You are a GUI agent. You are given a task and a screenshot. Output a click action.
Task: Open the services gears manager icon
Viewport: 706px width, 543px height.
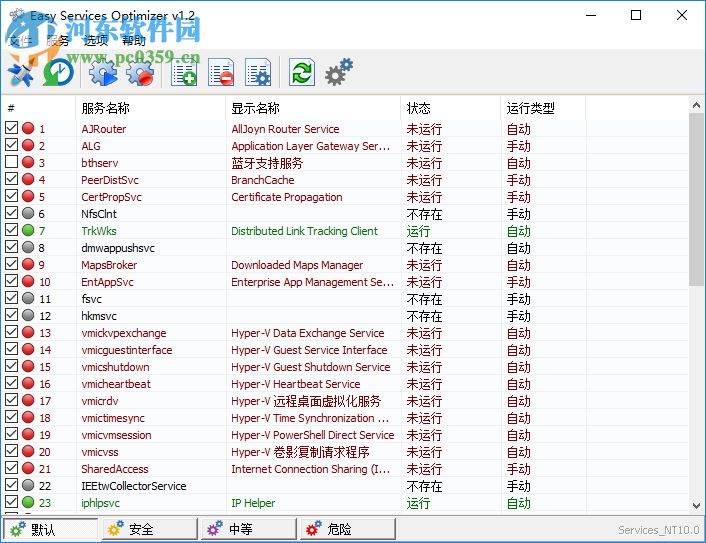[339, 72]
